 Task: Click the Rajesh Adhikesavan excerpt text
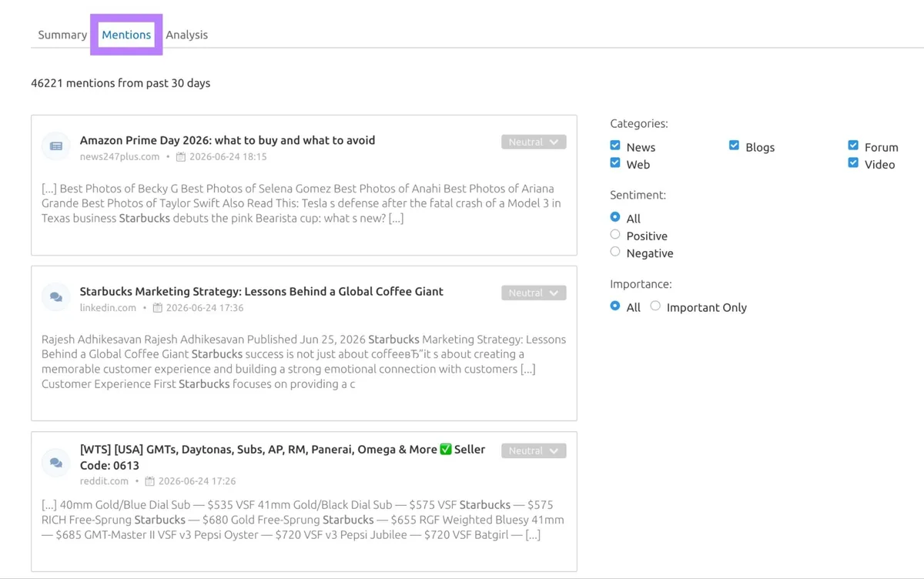(303, 362)
